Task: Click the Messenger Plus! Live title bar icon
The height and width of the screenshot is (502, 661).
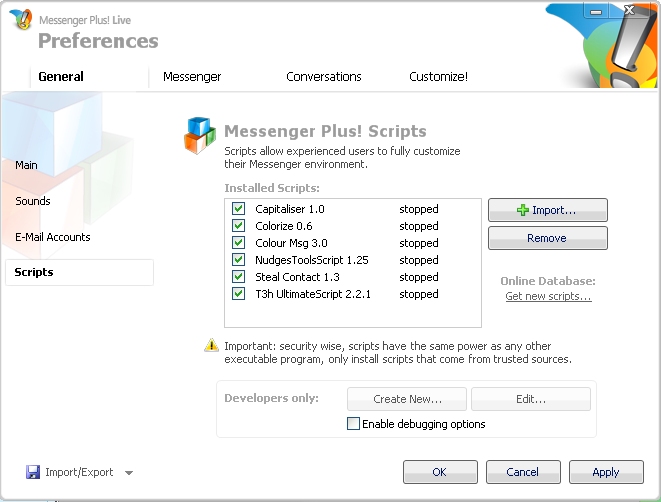Action: coord(20,20)
